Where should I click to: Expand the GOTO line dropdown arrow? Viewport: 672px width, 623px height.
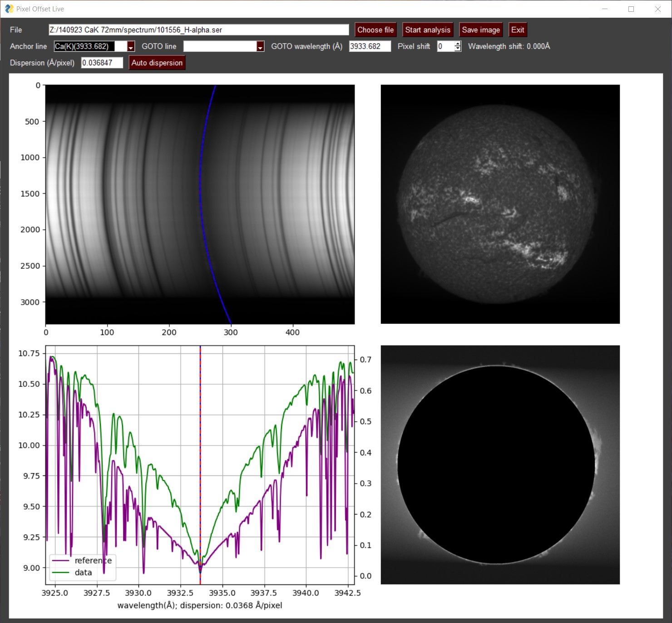pos(260,46)
